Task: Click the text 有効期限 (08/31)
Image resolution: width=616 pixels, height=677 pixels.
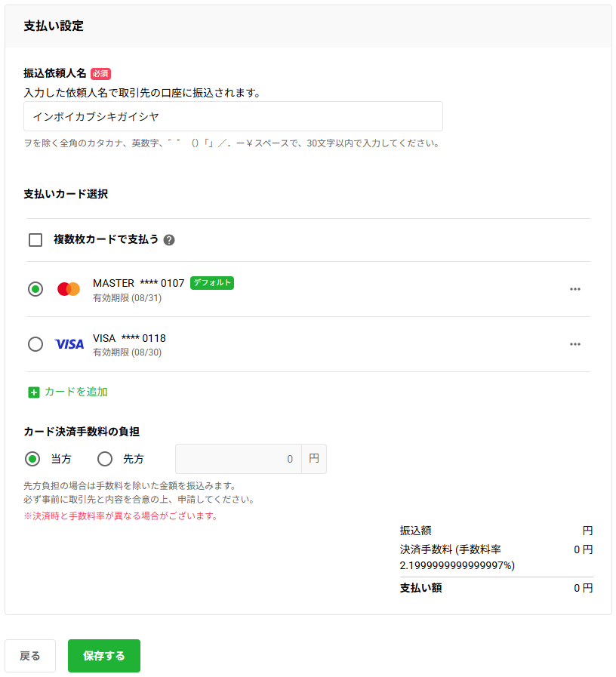Action: 128,298
